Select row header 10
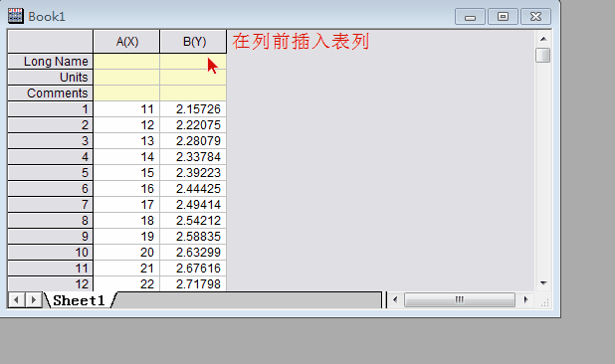The width and height of the screenshot is (615, 364). 51,253
